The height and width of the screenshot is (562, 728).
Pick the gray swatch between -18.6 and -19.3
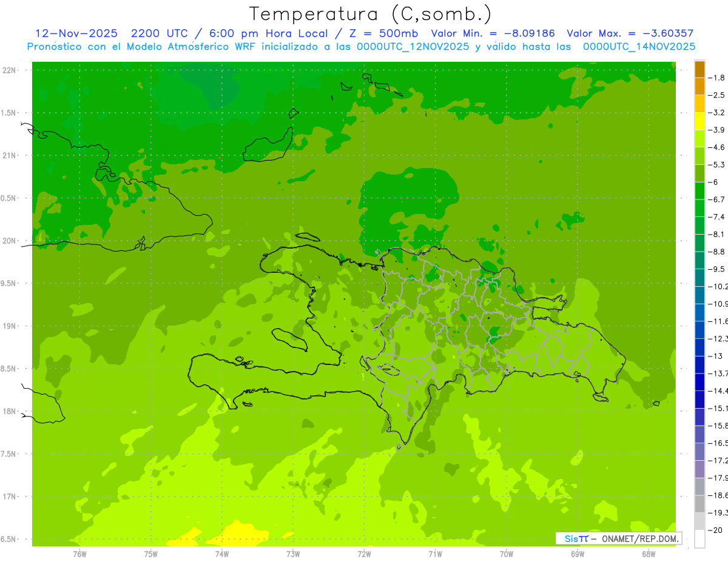(699, 504)
